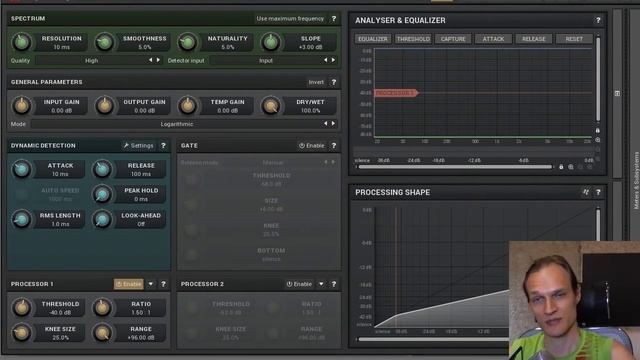Click the Processor 1 Range knob
The width and height of the screenshot is (640, 360).
[102, 333]
